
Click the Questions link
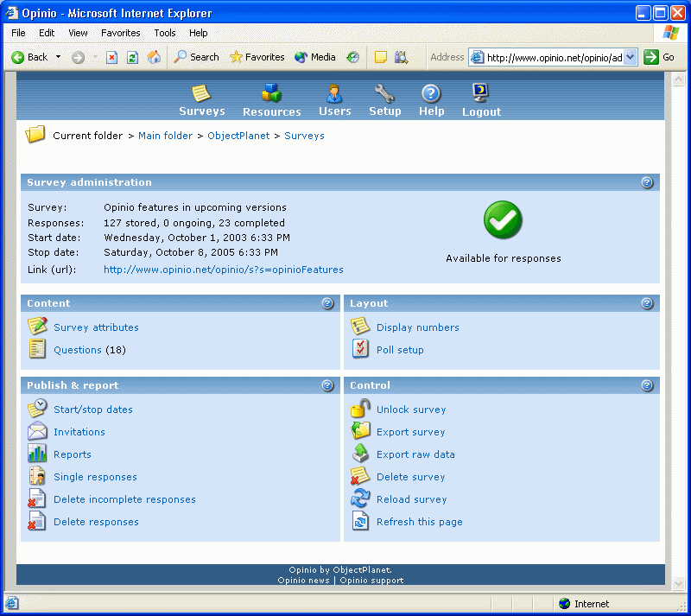78,350
